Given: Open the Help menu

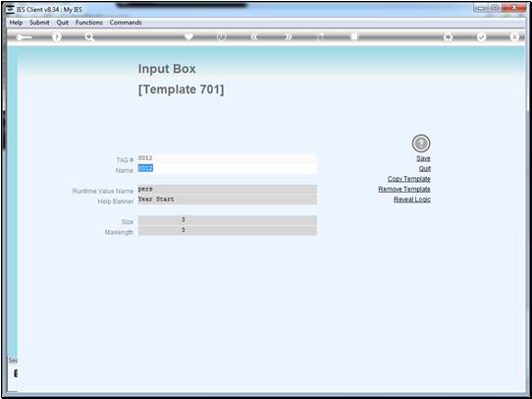Looking at the screenshot, I should 16,23.
